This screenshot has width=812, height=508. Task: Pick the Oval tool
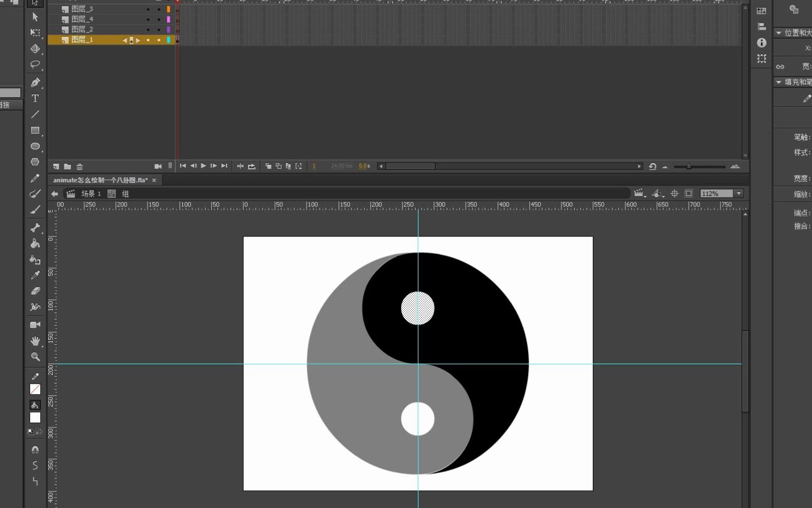(35, 146)
